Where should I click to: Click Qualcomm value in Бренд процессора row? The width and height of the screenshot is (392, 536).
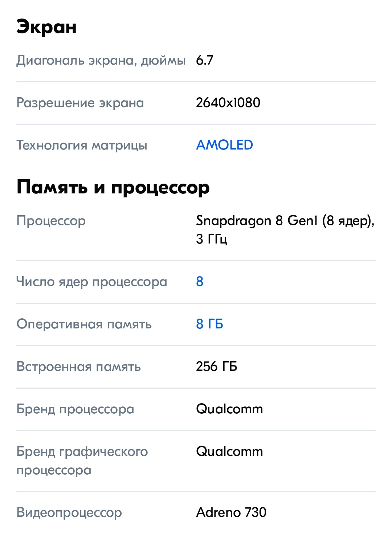(229, 409)
